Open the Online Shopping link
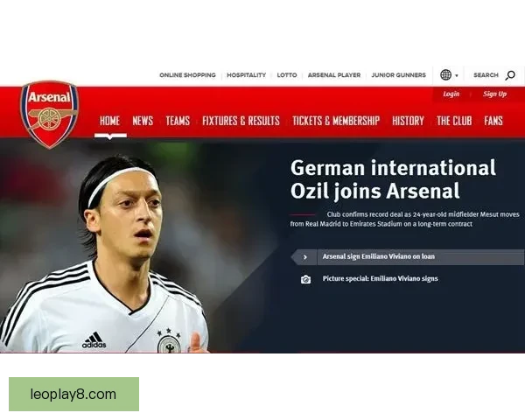 tap(187, 75)
